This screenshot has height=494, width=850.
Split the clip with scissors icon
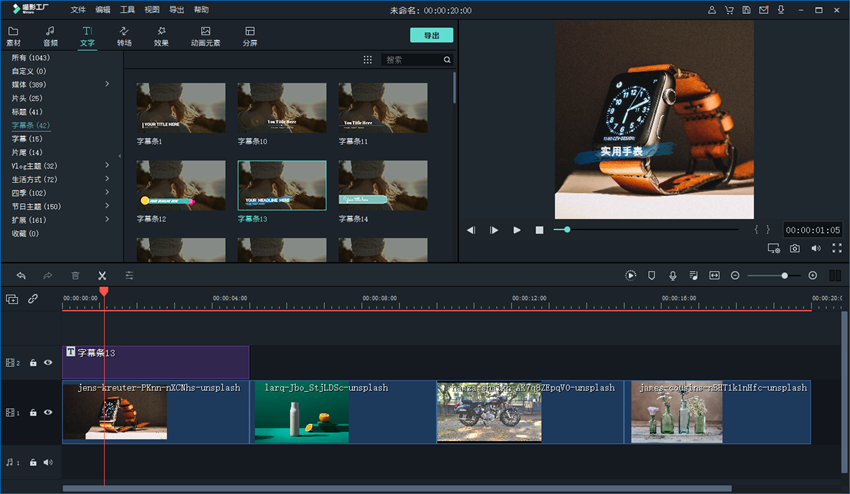pyautogui.click(x=102, y=275)
